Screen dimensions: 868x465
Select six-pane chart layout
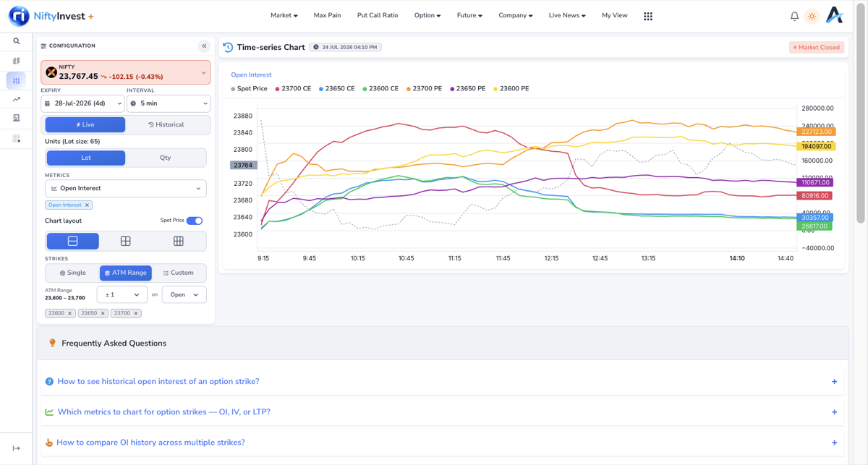pyautogui.click(x=178, y=241)
